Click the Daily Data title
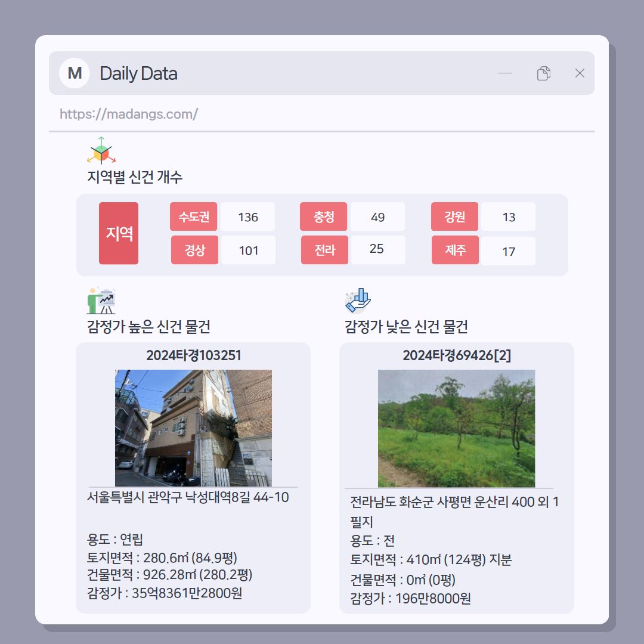 coord(138,73)
